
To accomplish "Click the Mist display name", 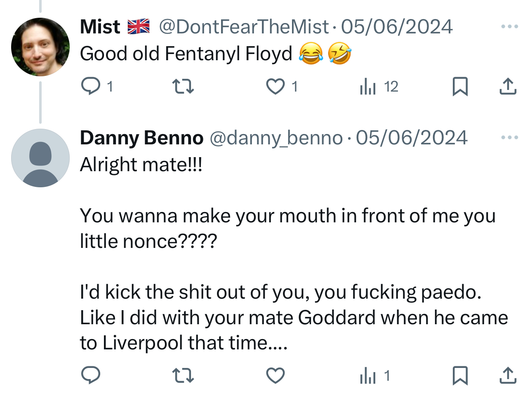I will pos(100,27).
